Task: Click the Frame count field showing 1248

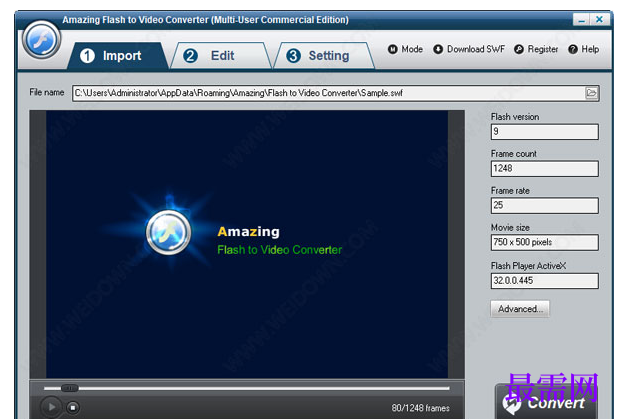Action: tap(545, 168)
